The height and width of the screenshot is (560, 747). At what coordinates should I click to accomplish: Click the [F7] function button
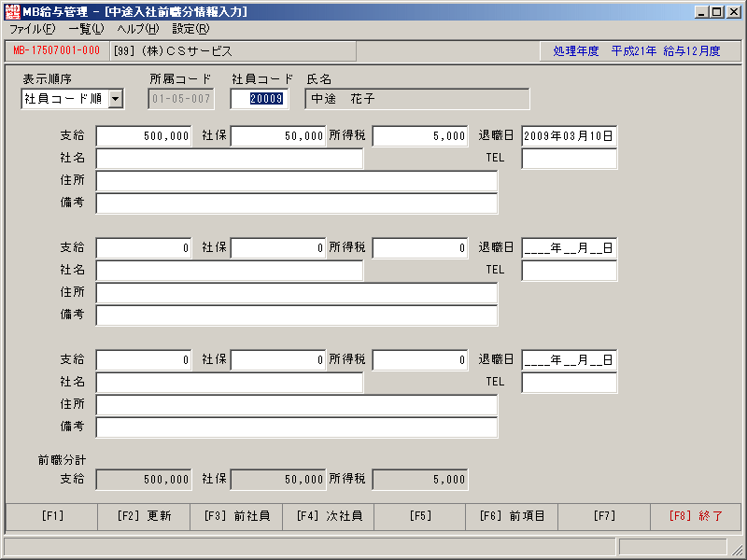pos(604,516)
